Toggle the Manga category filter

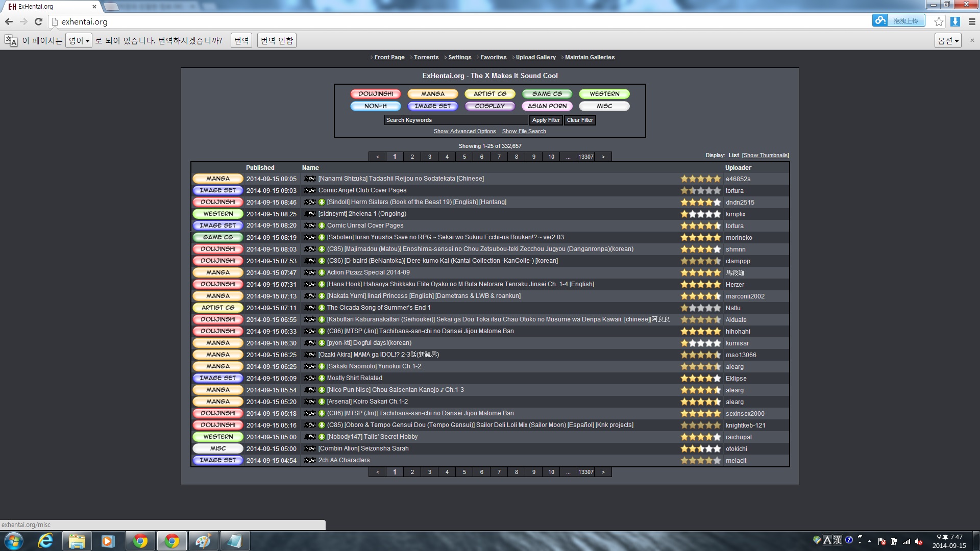pos(433,94)
